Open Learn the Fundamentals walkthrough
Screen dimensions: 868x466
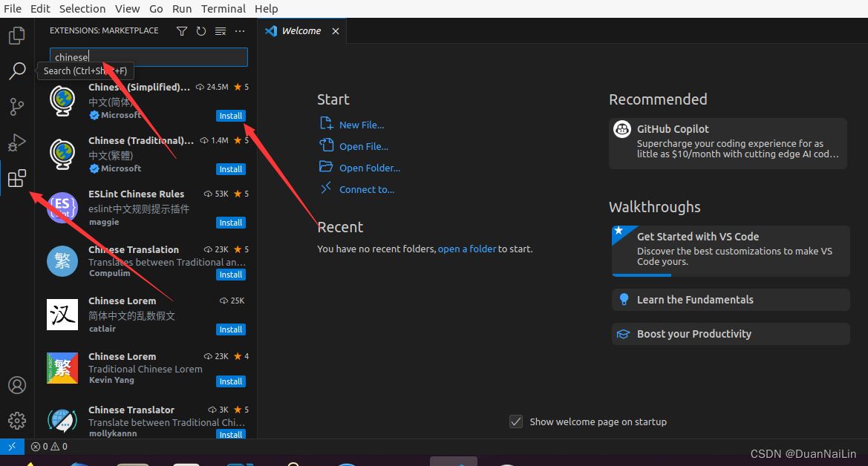[x=731, y=300]
